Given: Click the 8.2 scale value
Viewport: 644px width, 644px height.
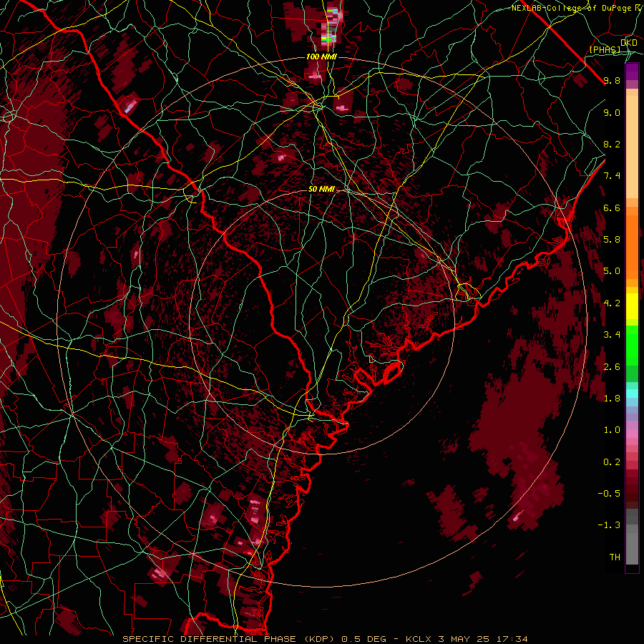Looking at the screenshot, I should point(612,144).
